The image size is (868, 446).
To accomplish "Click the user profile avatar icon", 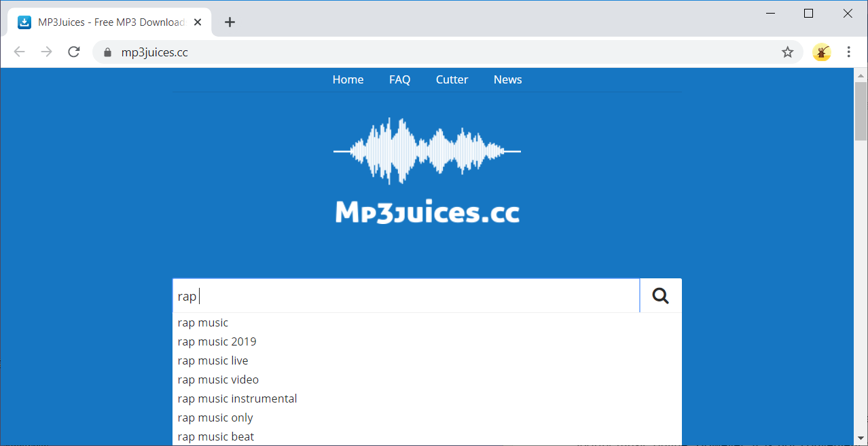I will 821,52.
